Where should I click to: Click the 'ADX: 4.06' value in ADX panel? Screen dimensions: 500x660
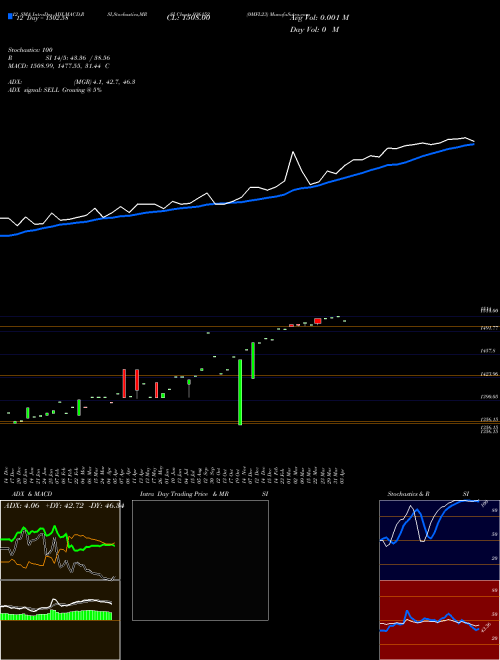tap(21, 506)
